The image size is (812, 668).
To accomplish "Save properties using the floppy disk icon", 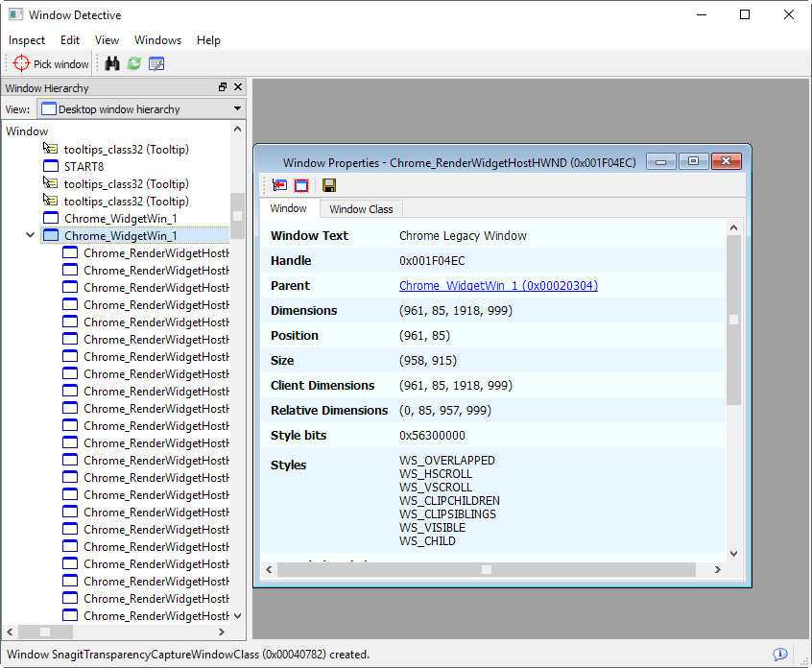I will pyautogui.click(x=329, y=185).
